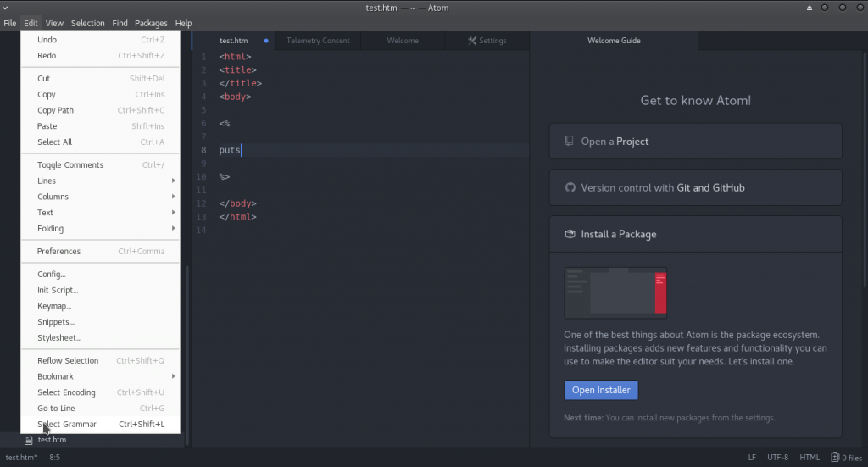
Task: Click the window menu icon at top-left of title bar
Action: coord(7,8)
